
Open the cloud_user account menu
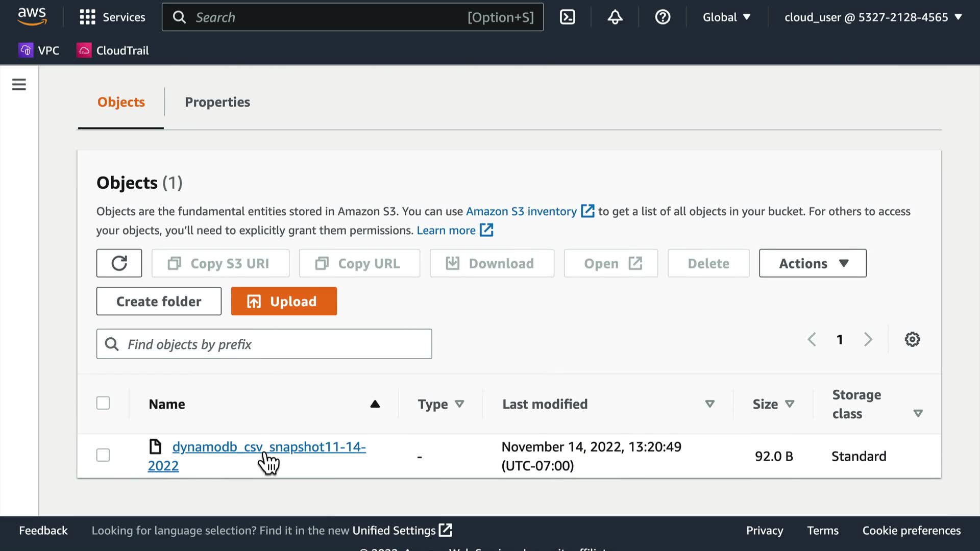pyautogui.click(x=872, y=17)
